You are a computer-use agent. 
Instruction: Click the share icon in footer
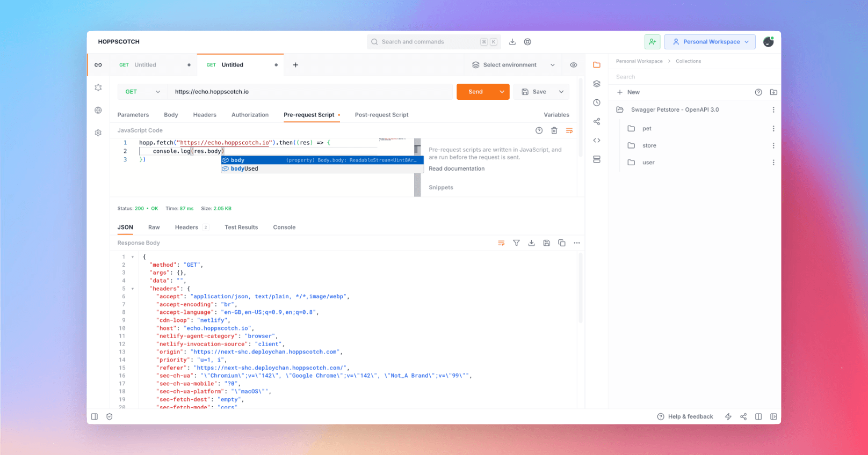[743, 417]
